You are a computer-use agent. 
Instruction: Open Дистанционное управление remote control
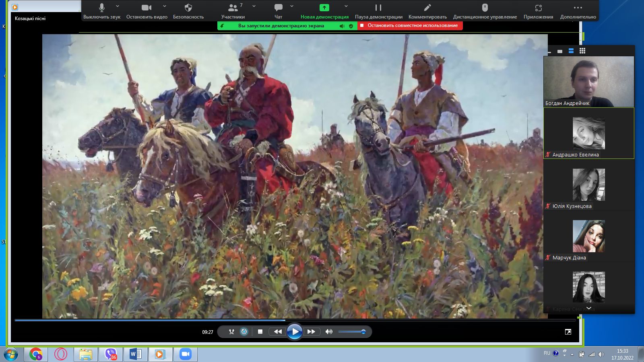click(485, 11)
